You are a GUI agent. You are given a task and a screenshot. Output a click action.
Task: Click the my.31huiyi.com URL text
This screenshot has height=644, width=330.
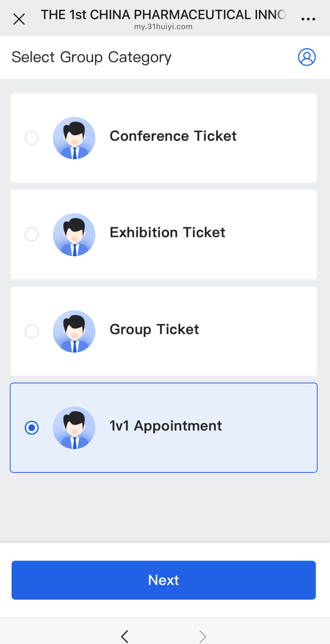point(163,27)
